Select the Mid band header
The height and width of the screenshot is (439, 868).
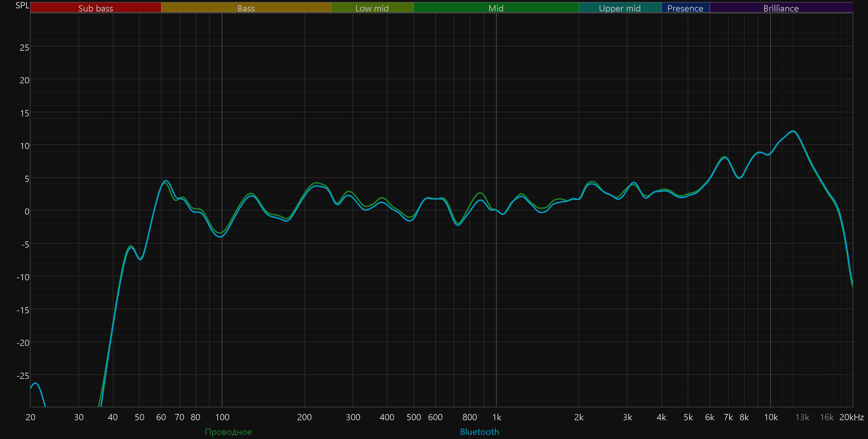point(496,8)
